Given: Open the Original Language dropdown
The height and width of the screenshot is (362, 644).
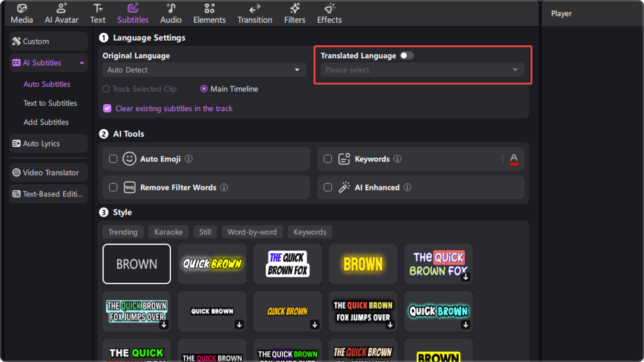Looking at the screenshot, I should tap(204, 70).
